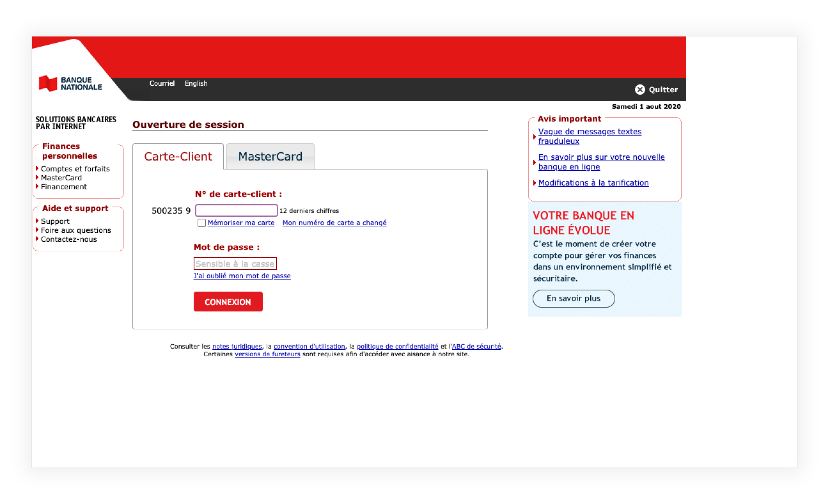Open the Courriel menu item
Image resolution: width=830 pixels, height=504 pixels.
[x=162, y=83]
